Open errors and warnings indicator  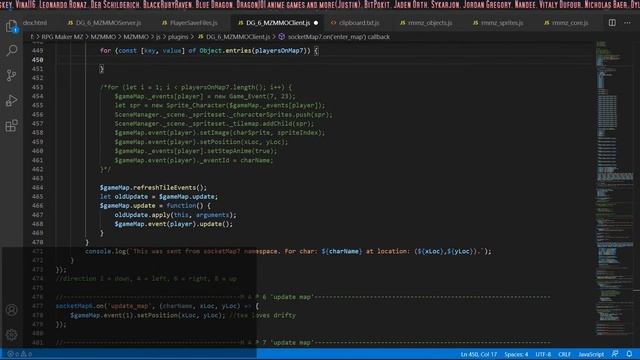point(20,354)
